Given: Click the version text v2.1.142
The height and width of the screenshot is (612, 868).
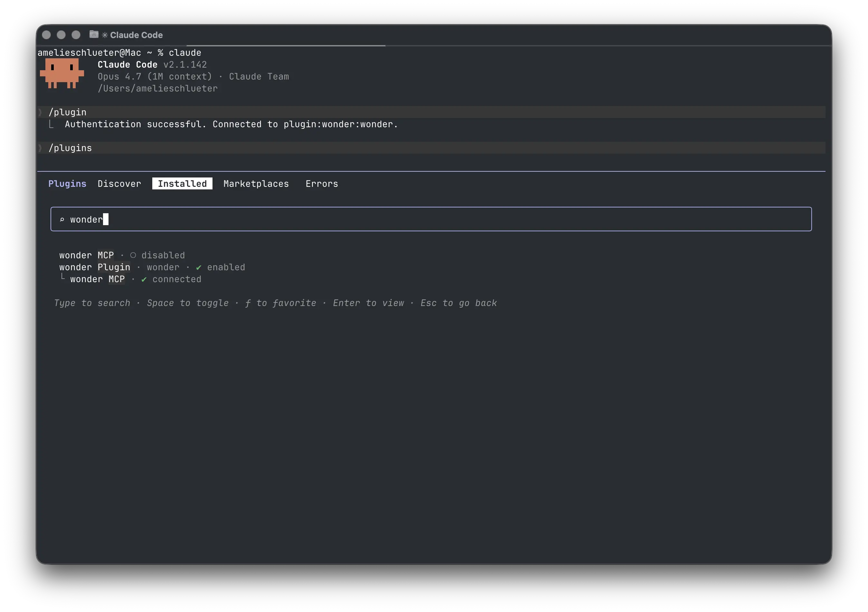Looking at the screenshot, I should [x=185, y=65].
